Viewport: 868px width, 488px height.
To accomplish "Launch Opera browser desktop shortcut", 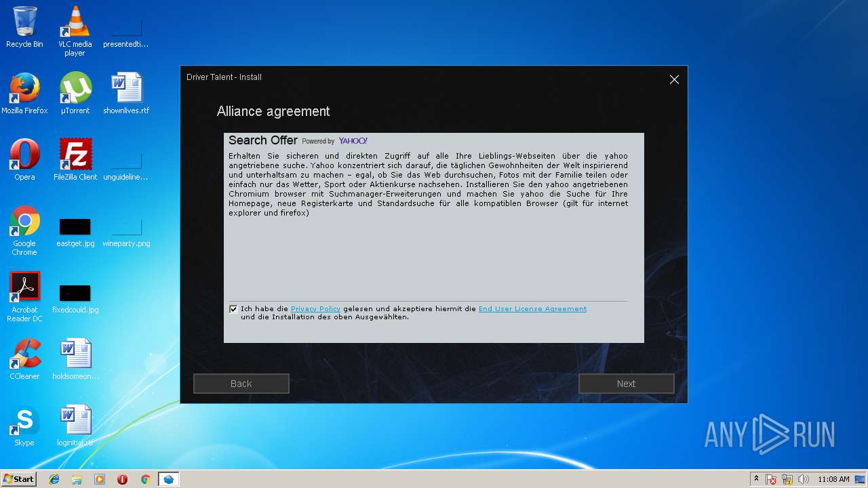I will point(24,160).
